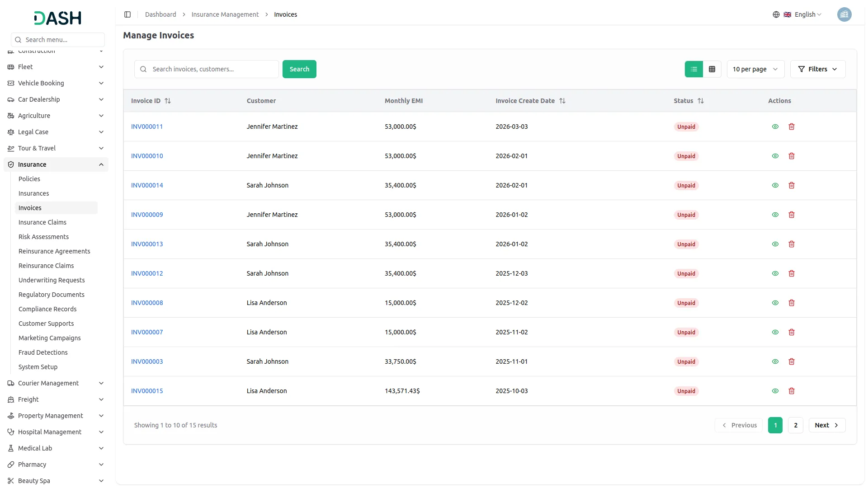Go to page 2 of results
Image resolution: width=868 pixels, height=488 pixels.
tap(795, 425)
